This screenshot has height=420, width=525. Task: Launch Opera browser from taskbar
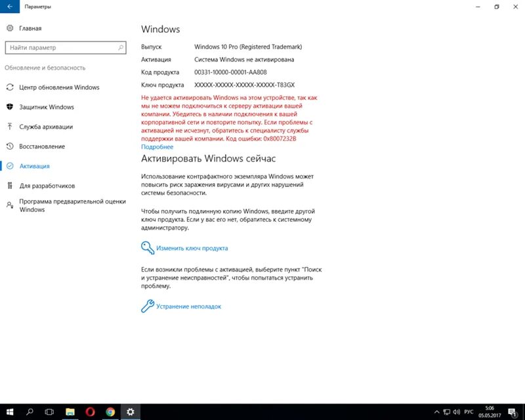pyautogui.click(x=90, y=412)
